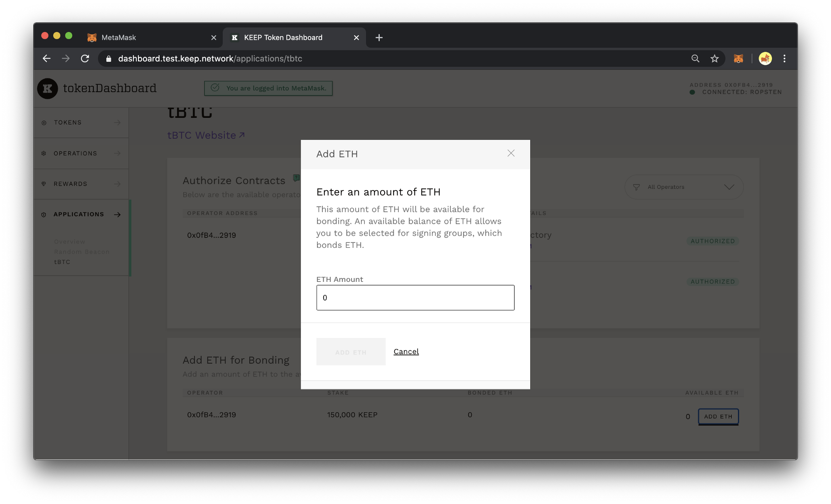The image size is (831, 504).
Task: Open the MetaMask extension fox icon
Action: click(x=738, y=59)
